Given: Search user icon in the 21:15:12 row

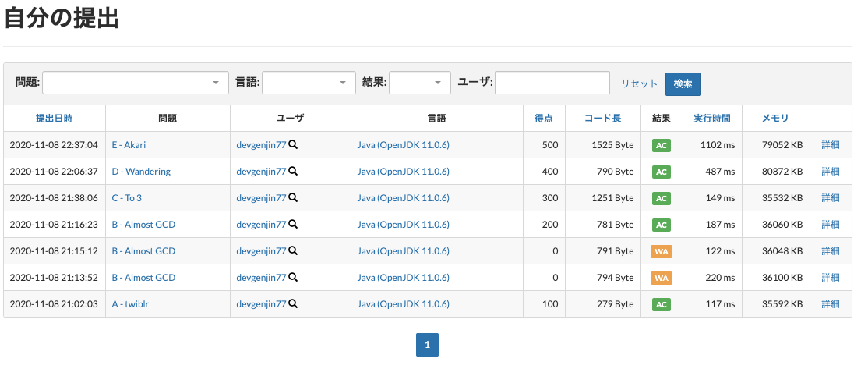Looking at the screenshot, I should (x=294, y=251).
